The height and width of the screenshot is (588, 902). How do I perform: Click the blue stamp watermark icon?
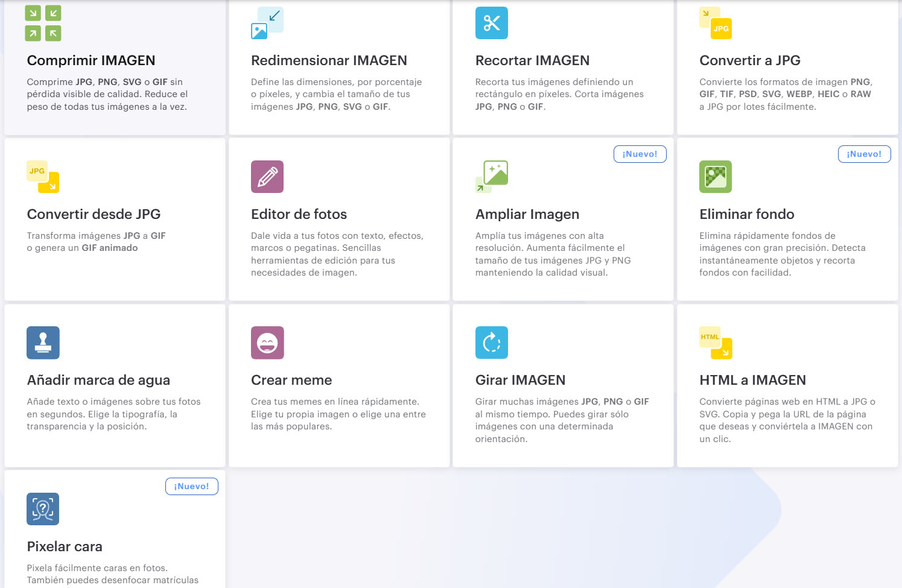[43, 343]
